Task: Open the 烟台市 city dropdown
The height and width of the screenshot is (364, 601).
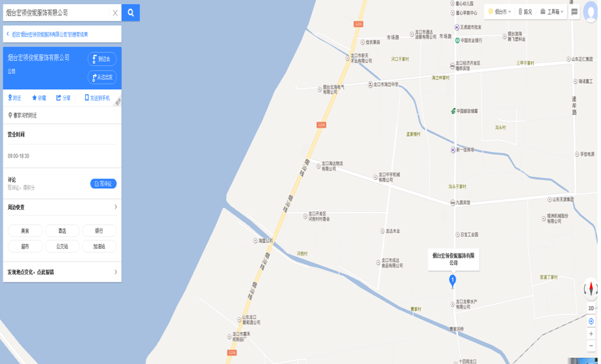Action: (499, 12)
